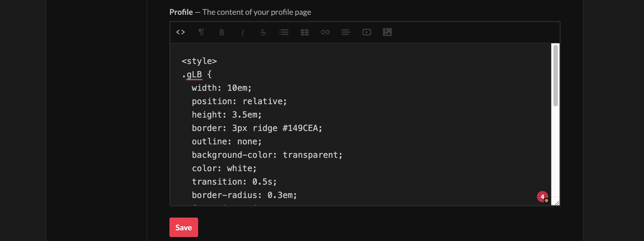
Task: Click the editor's vertical scrollbar thumb
Action: [x=555, y=75]
